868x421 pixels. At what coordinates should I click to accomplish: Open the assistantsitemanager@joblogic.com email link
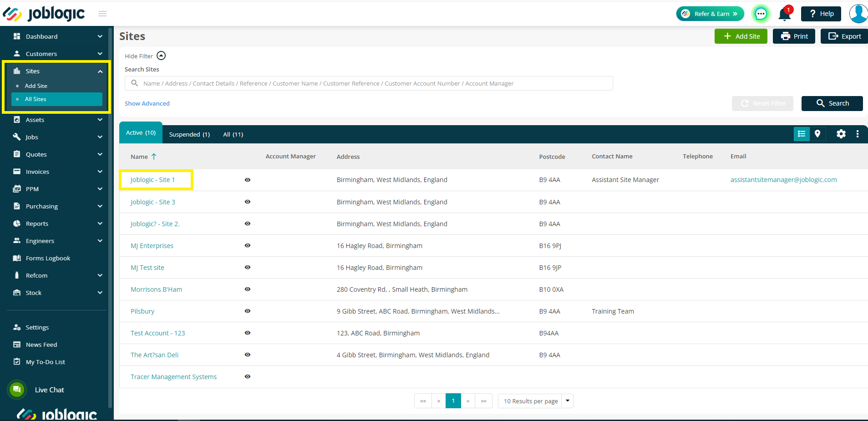783,180
